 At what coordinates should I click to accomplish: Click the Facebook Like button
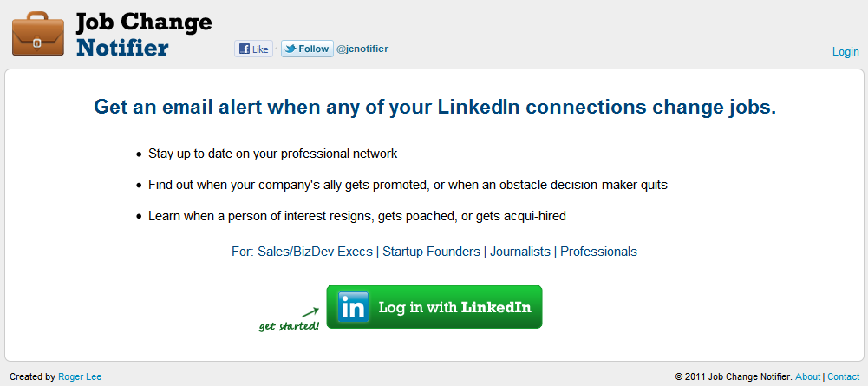[253, 49]
